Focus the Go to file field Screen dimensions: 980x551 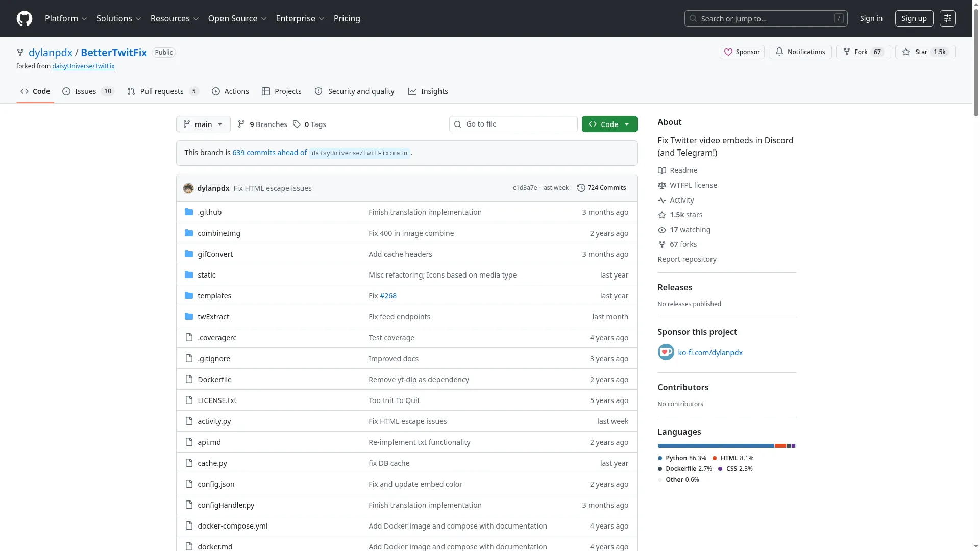tap(513, 124)
